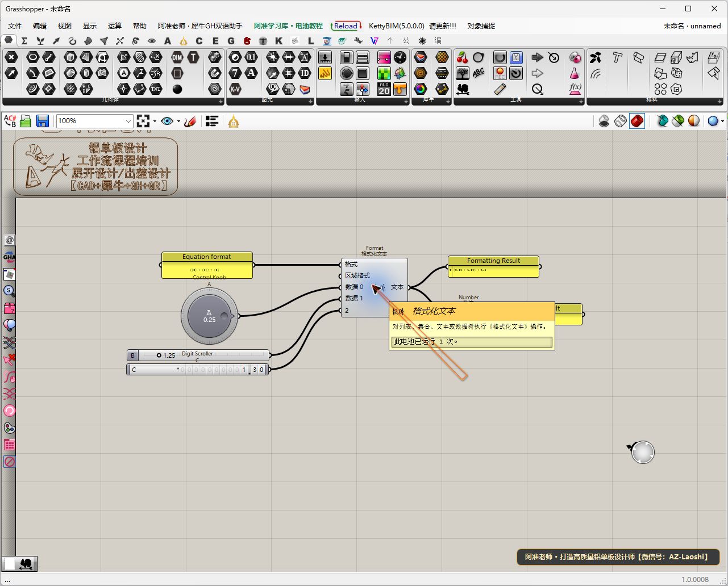The image size is (728, 586).
Task: Click the DIM dimension component icon
Action: [177, 57]
